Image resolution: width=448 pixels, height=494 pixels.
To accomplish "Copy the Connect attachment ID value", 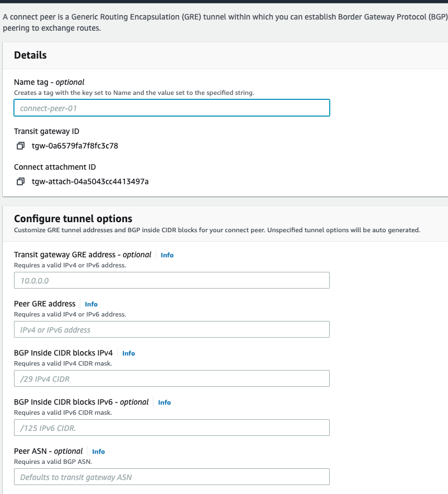I will 21,182.
